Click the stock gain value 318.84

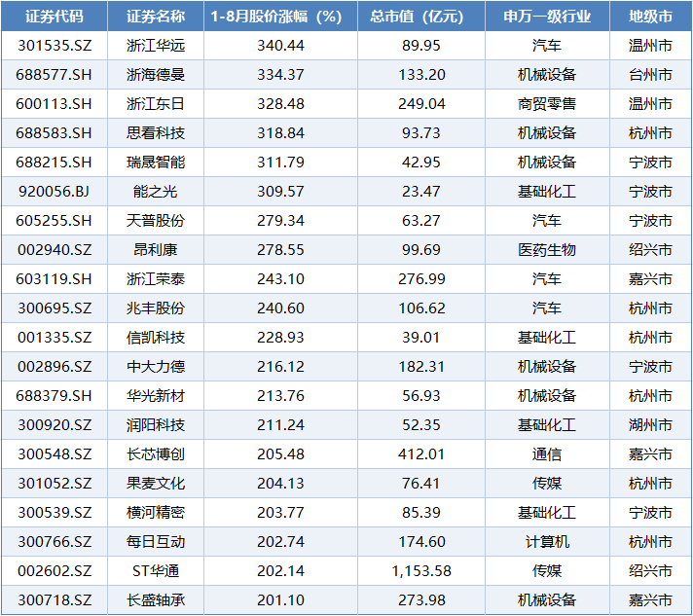277,133
